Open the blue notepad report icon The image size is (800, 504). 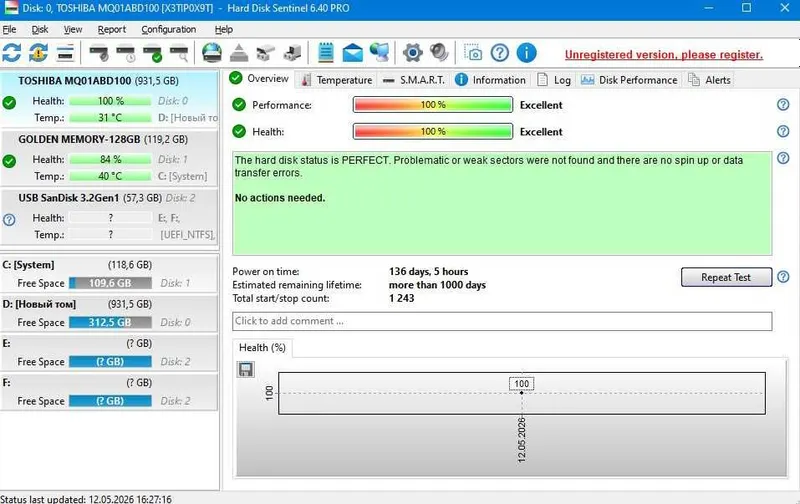tap(326, 53)
